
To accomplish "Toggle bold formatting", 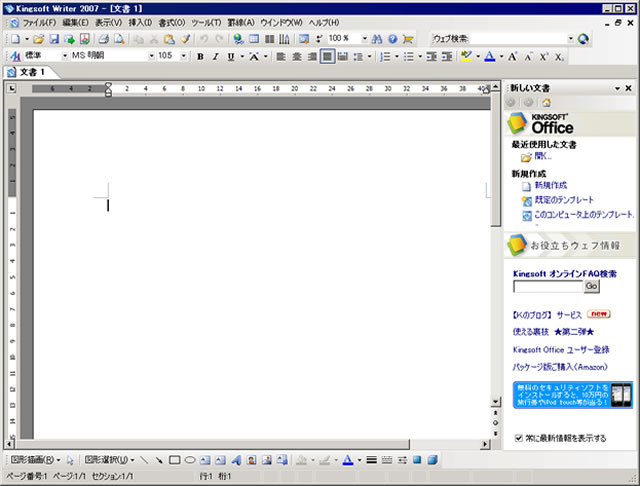I will (x=200, y=57).
